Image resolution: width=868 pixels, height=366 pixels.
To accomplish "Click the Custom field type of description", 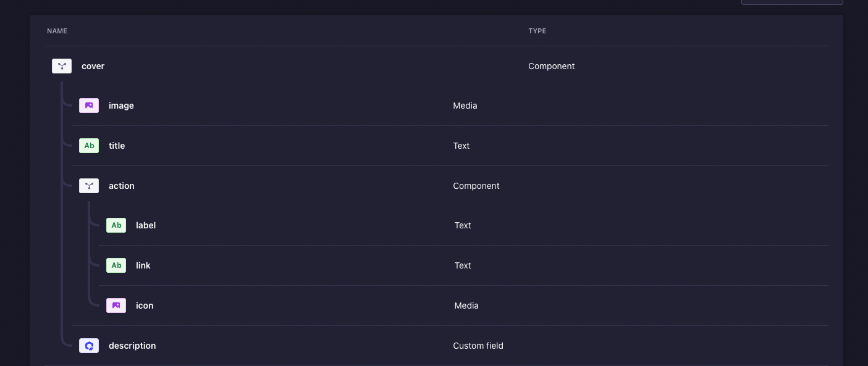I will tap(478, 346).
